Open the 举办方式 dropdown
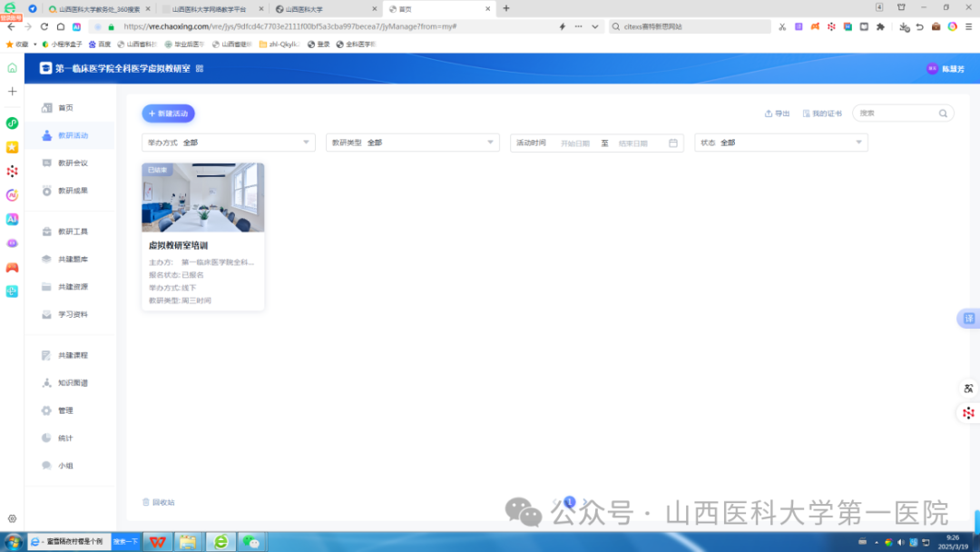Image resolution: width=980 pixels, height=552 pixels. [229, 143]
